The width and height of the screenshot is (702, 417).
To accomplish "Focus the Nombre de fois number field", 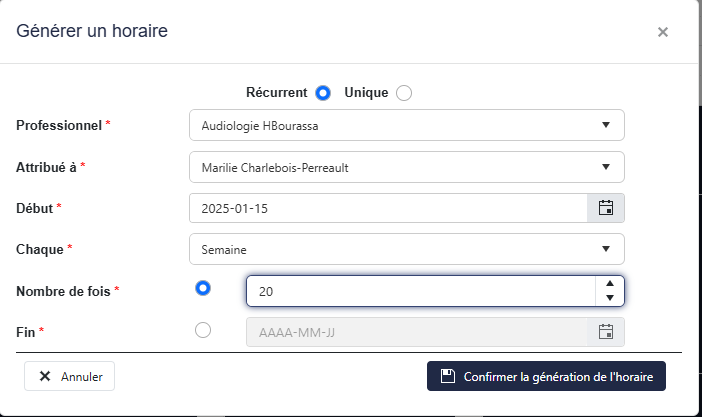I will 420,291.
